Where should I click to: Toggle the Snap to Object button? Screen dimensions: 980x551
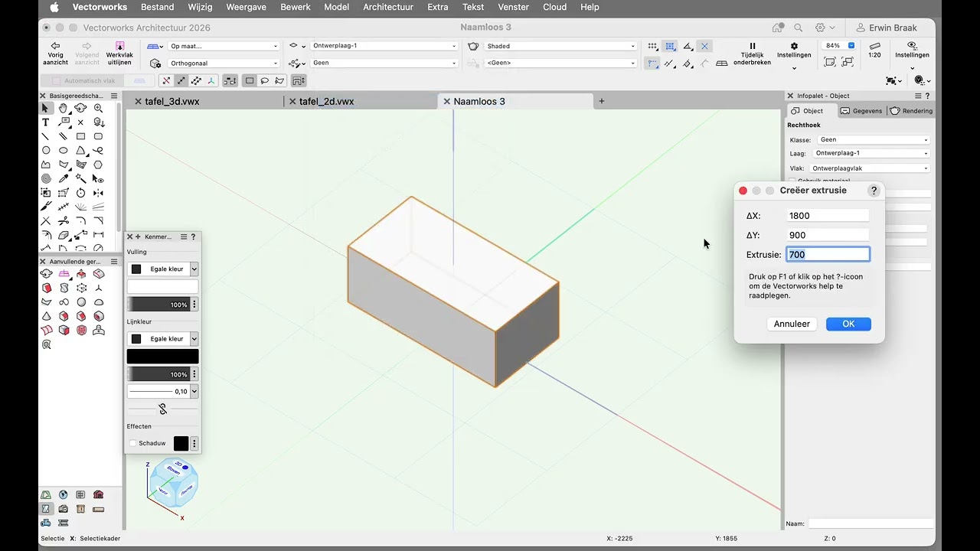670,46
